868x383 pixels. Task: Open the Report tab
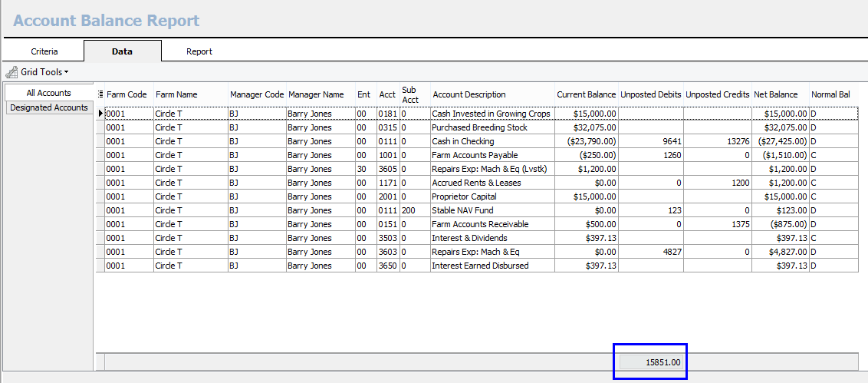(199, 51)
